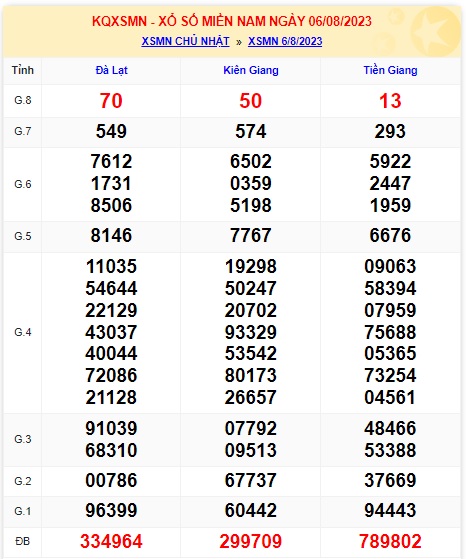466x559 pixels.
Task: Click the G.7 row label
Action: (23, 131)
